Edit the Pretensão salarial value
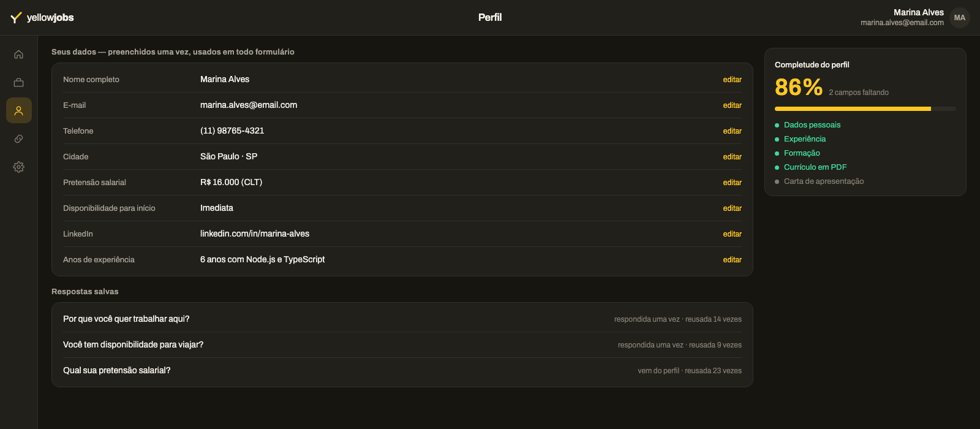 click(x=732, y=183)
